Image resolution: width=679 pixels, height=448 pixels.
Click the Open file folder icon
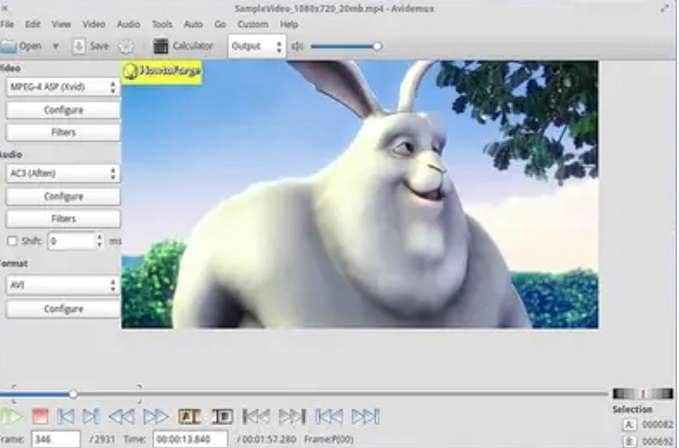(x=9, y=46)
